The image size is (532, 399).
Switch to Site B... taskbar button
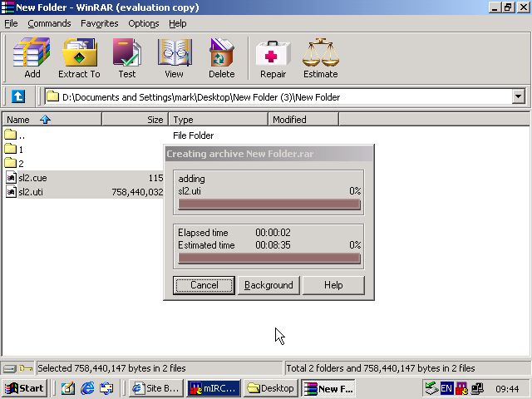[157, 388]
